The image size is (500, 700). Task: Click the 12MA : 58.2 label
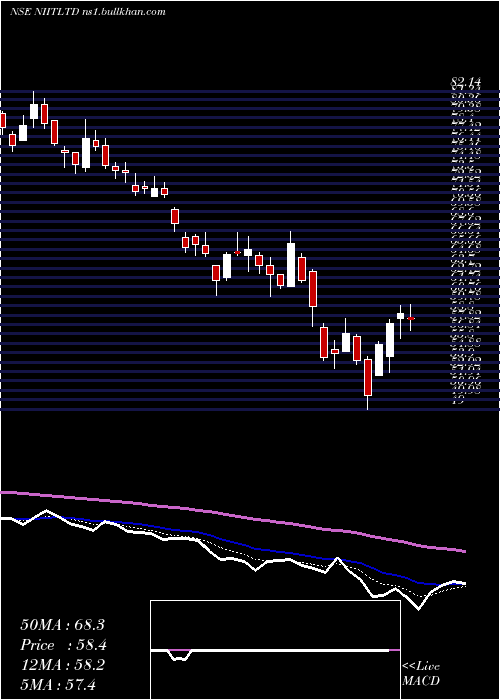(62, 665)
